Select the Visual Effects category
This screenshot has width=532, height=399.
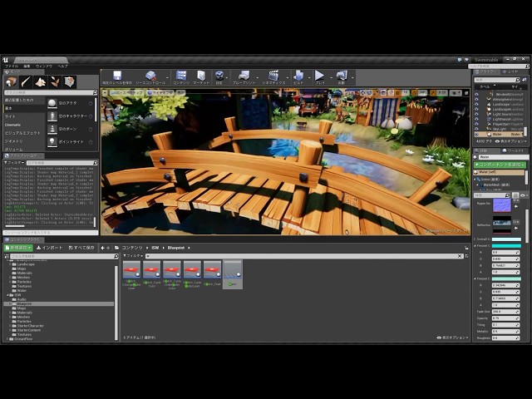coord(22,133)
